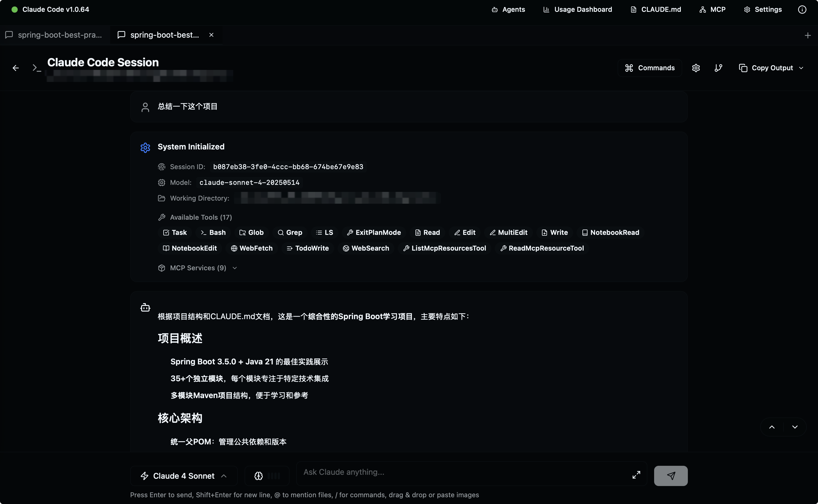The height and width of the screenshot is (504, 818).
Task: Click the NotebookRead tool badge
Action: [611, 232]
